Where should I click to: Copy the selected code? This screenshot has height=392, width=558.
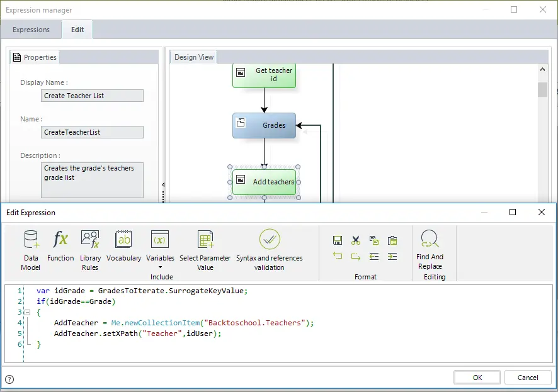click(374, 240)
